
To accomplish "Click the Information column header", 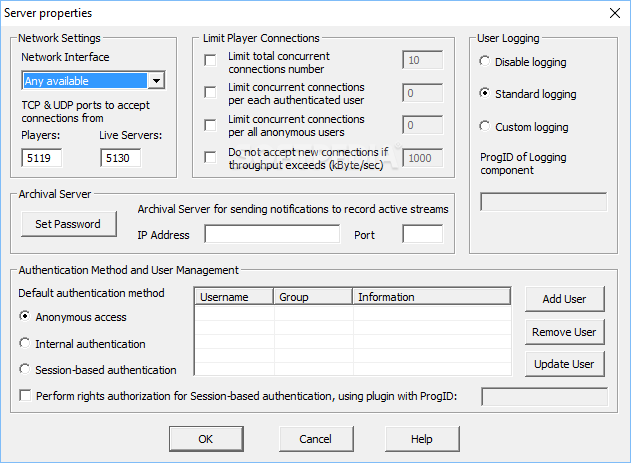I will click(432, 297).
